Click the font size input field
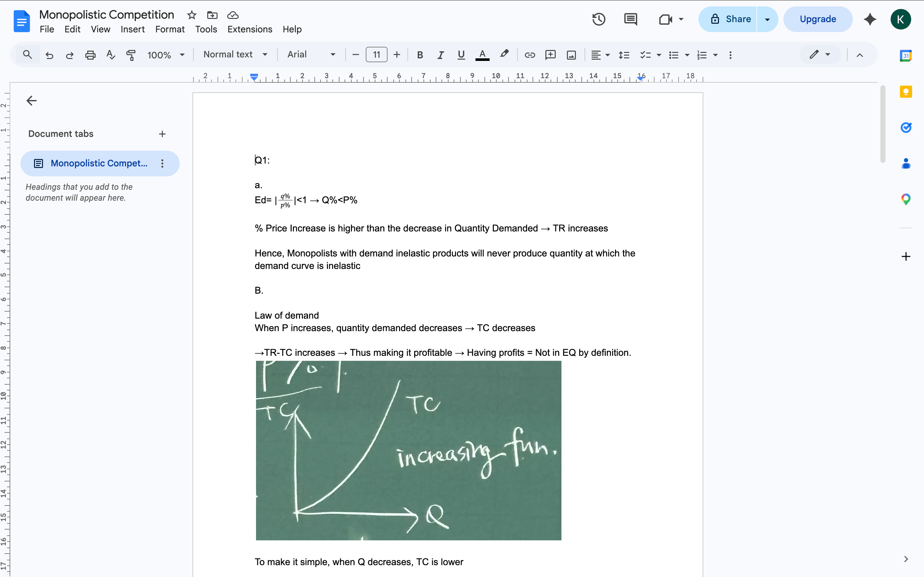Screen dimensions: 924x577 point(376,55)
